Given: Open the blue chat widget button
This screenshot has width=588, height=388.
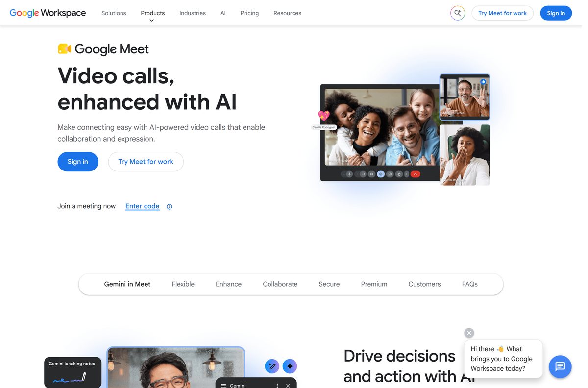Looking at the screenshot, I should [x=560, y=366].
